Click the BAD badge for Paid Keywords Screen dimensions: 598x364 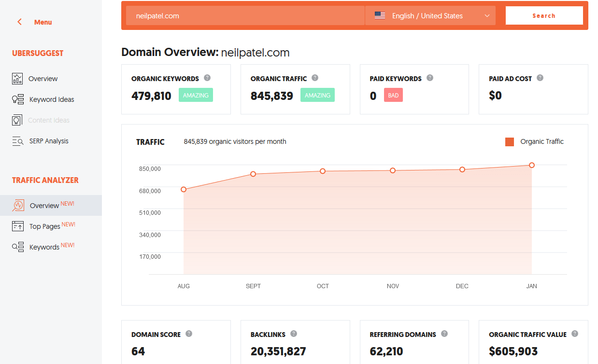[393, 95]
